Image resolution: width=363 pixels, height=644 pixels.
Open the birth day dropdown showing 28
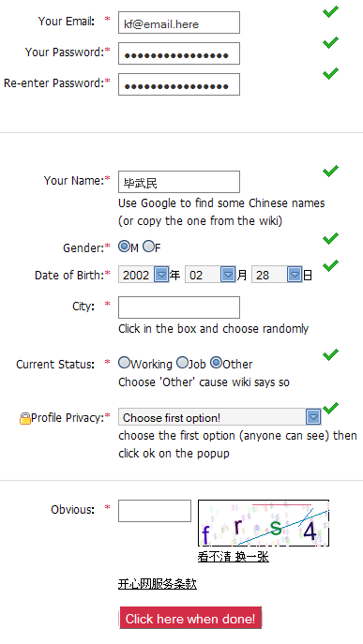[x=277, y=275]
